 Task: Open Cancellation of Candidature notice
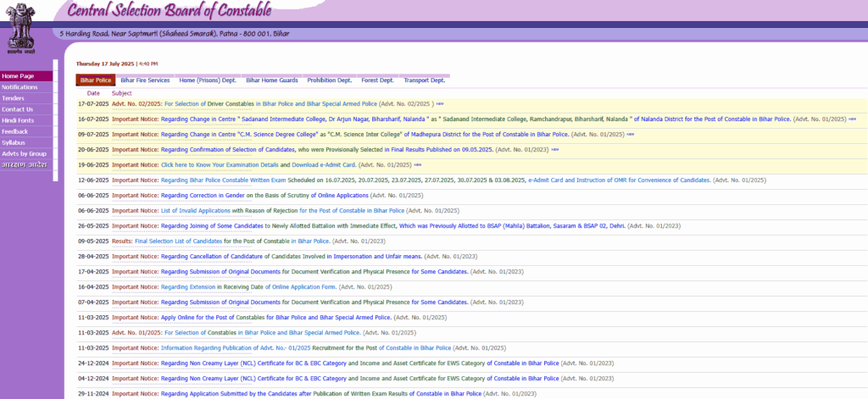pyautogui.click(x=292, y=257)
